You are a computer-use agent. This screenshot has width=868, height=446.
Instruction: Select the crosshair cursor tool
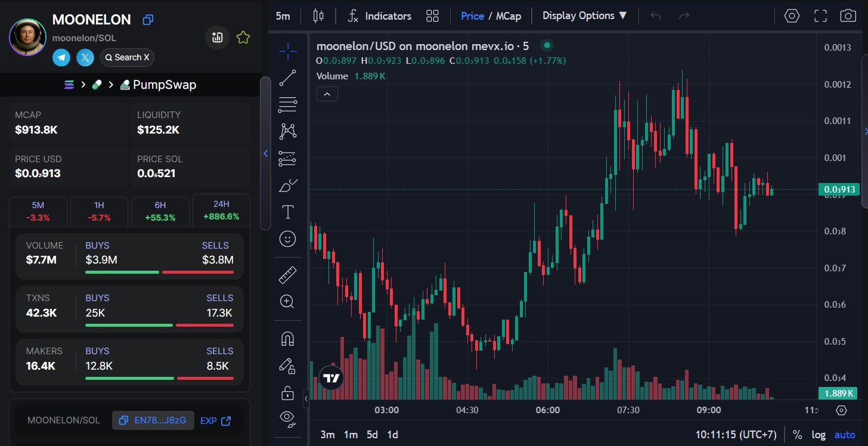click(x=288, y=51)
